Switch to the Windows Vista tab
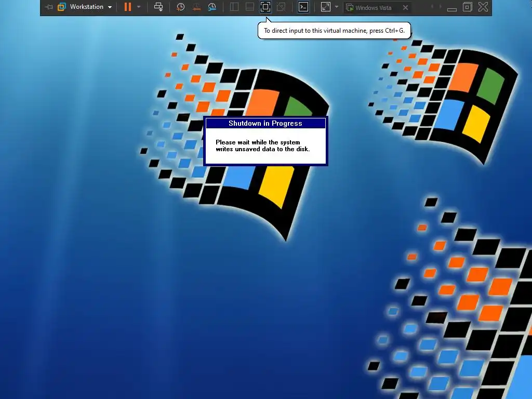 (373, 7)
